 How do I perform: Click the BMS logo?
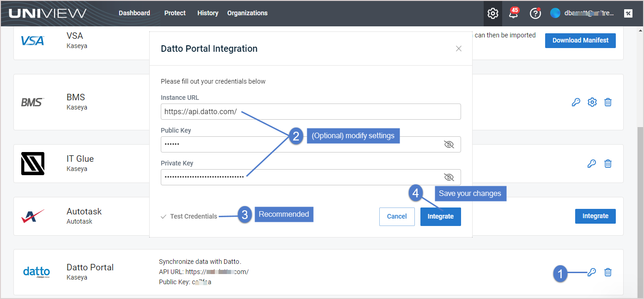(x=32, y=102)
